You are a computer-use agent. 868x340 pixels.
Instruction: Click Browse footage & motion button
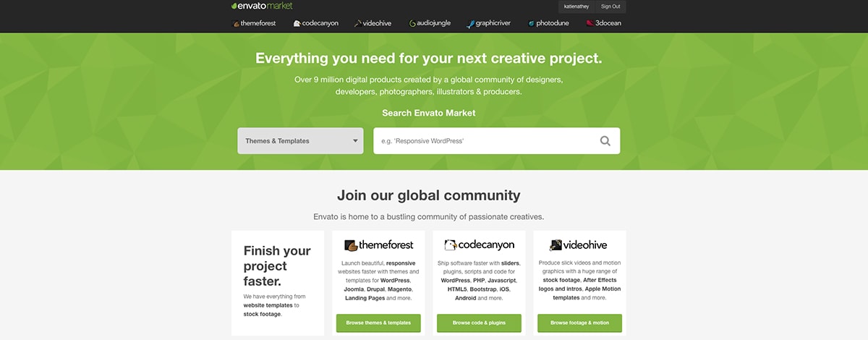click(x=579, y=323)
